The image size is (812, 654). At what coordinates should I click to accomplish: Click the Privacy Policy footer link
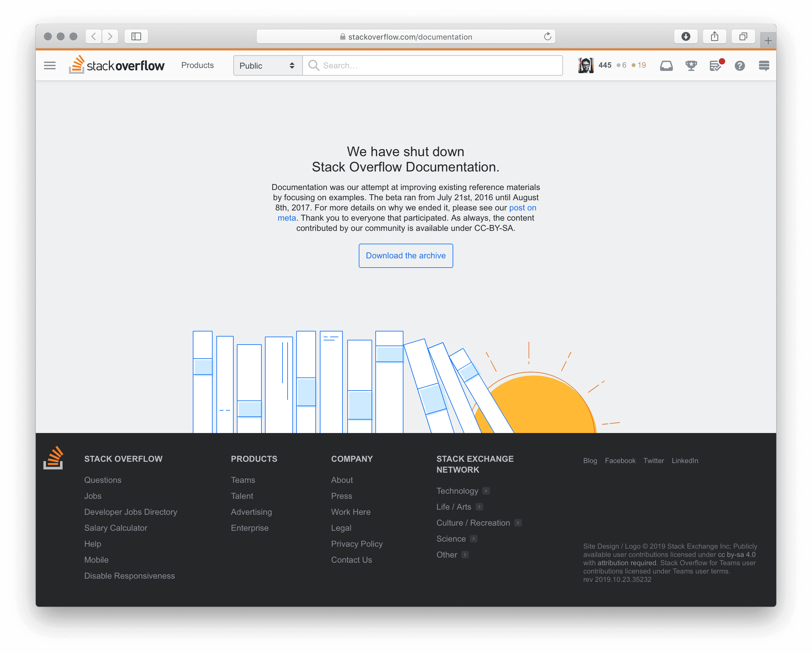357,544
